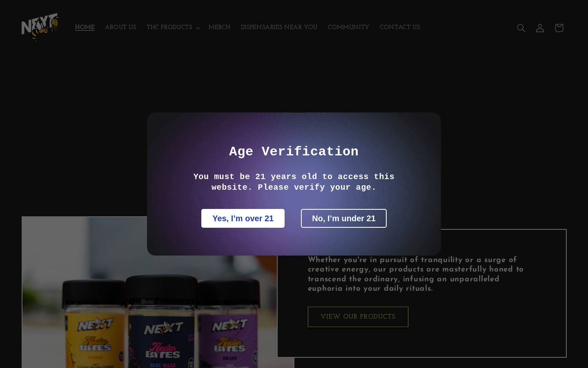Confirm Yes, I'm over 21
The image size is (588, 368).
[x=243, y=218]
